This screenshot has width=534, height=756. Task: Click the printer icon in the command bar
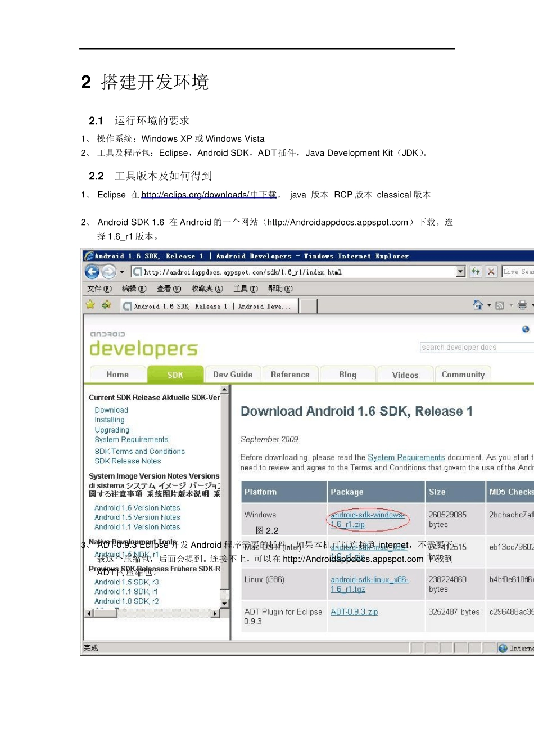click(522, 305)
